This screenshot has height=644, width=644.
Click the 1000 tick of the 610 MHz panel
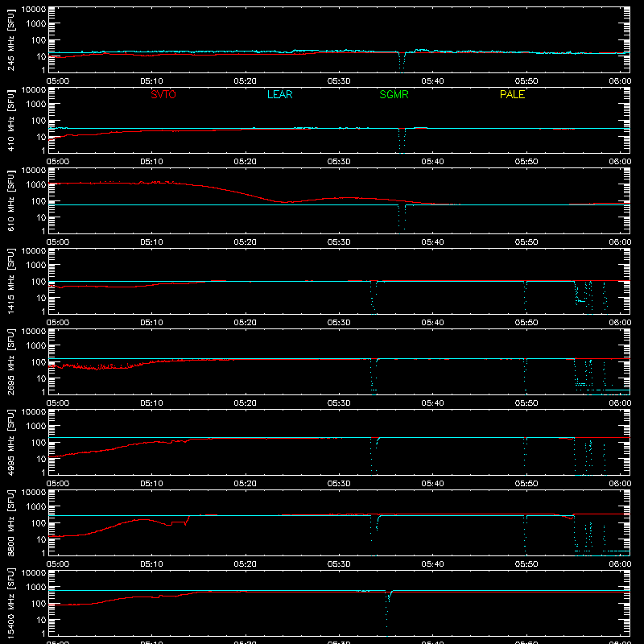click(36, 184)
